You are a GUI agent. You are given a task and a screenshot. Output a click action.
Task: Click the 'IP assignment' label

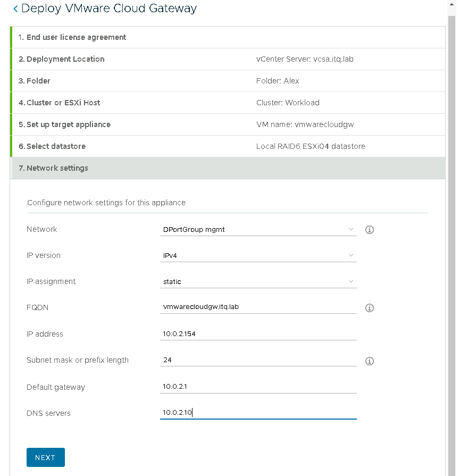[51, 282]
